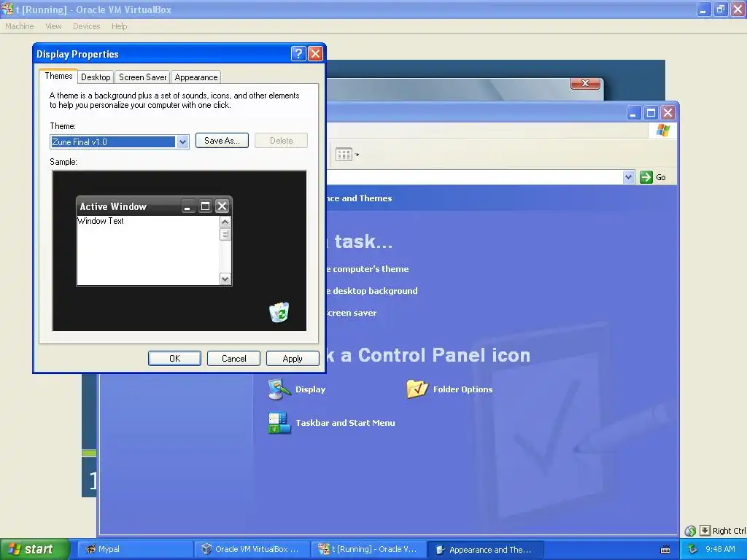The image size is (747, 560).
Task: Click the Start button
Action: pyautogui.click(x=34, y=549)
